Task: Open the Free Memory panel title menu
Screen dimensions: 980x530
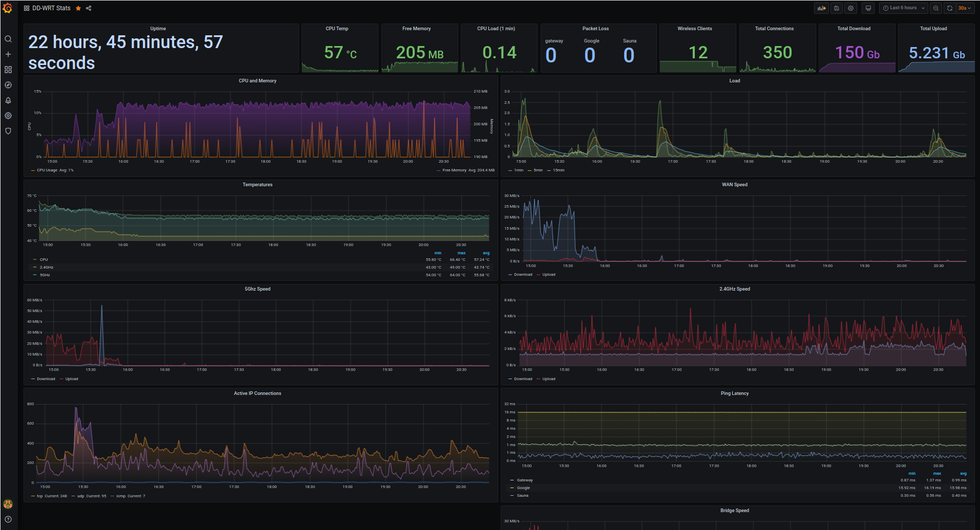Action: (416, 29)
